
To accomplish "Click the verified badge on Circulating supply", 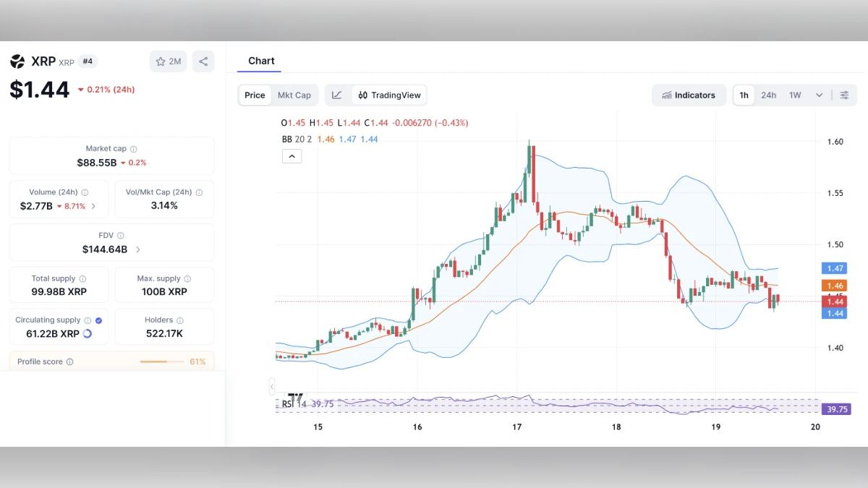I will pyautogui.click(x=99, y=320).
